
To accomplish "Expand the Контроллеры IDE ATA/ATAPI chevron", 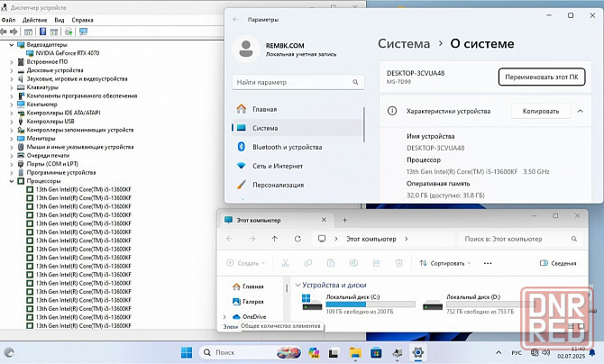I will (11, 113).
